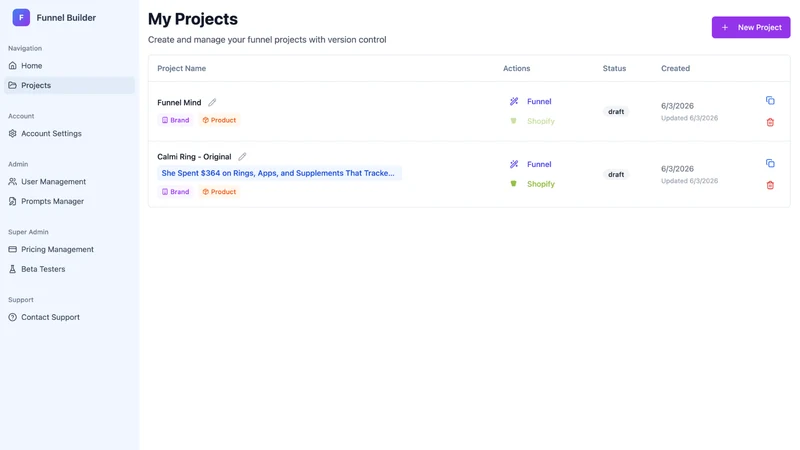Viewport: 800px width, 450px height.
Task: Click the Created column header
Action: point(676,68)
